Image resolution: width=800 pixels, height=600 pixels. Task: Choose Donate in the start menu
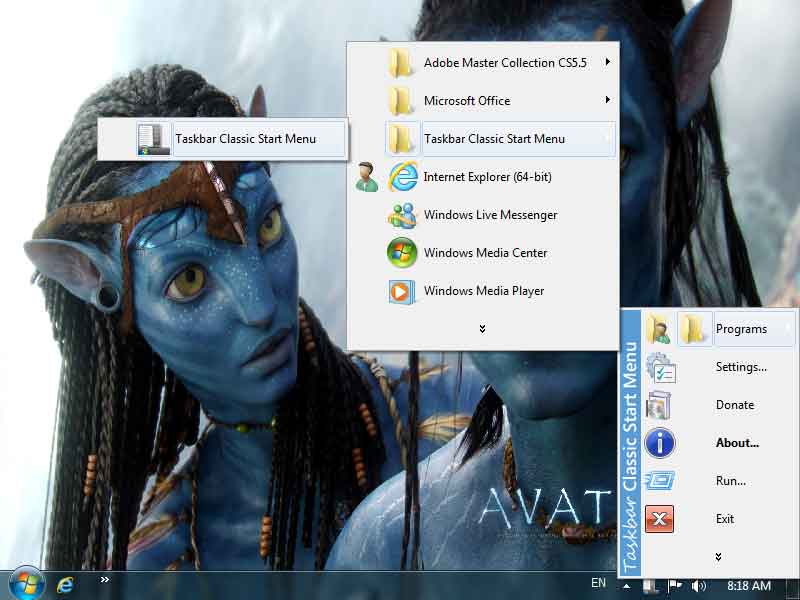718,405
